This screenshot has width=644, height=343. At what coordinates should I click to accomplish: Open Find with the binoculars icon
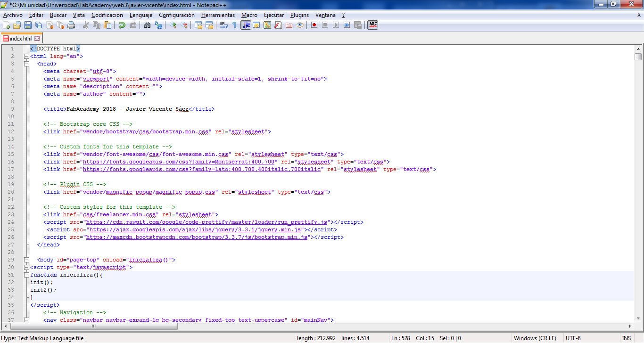[148, 25]
